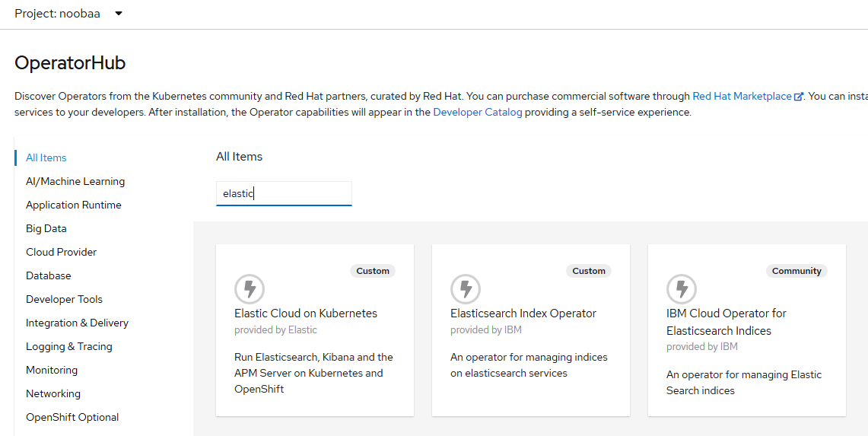The height and width of the screenshot is (436, 868).
Task: Select the Database category
Action: tap(48, 275)
